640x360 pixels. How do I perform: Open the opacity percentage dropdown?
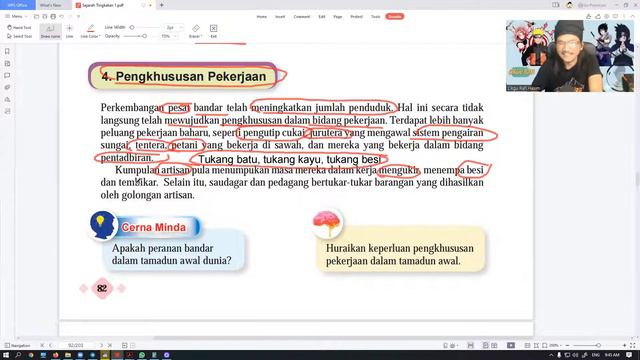(169, 36)
